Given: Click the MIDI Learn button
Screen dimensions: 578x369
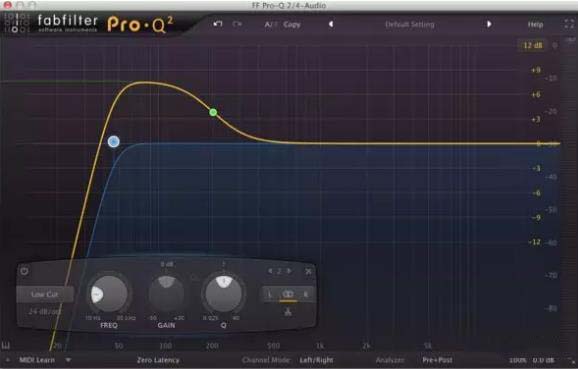Looking at the screenshot, I should click(37, 360).
